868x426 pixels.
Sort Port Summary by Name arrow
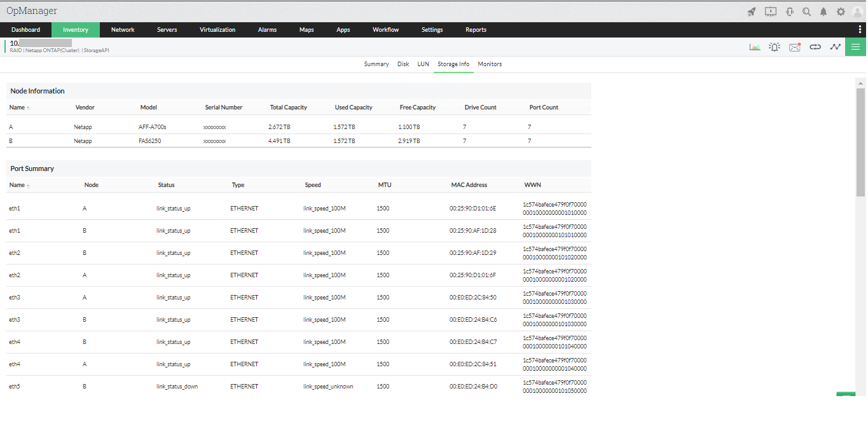pyautogui.click(x=28, y=186)
